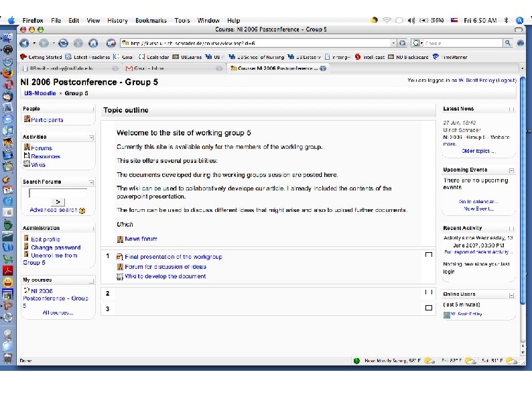
Task: Click the New Event link
Action: pos(478,209)
